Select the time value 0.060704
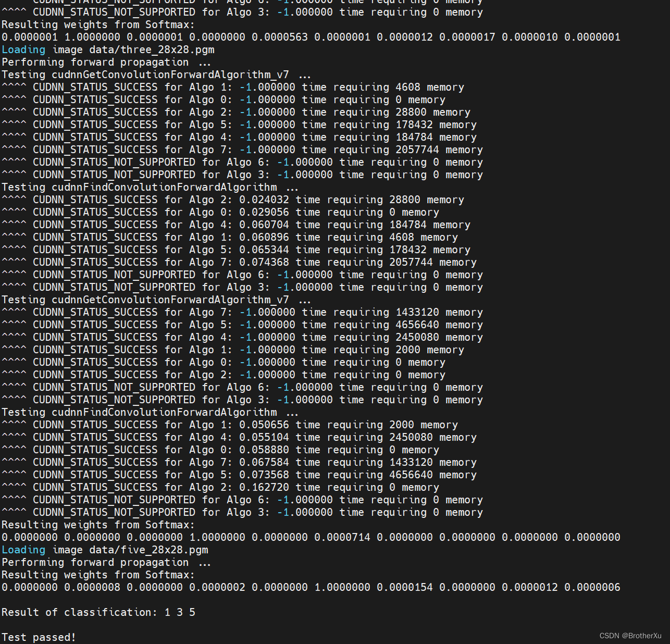This screenshot has height=644, width=670. [264, 225]
